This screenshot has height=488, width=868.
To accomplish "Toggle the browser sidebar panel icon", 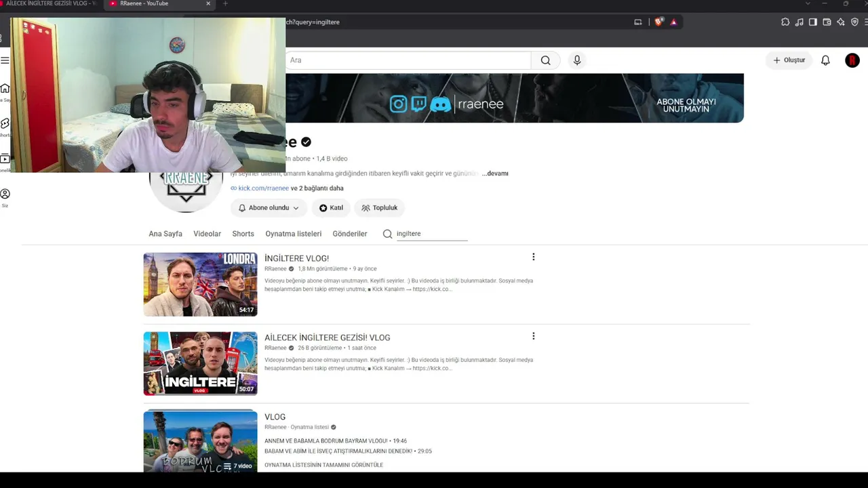I will point(813,22).
